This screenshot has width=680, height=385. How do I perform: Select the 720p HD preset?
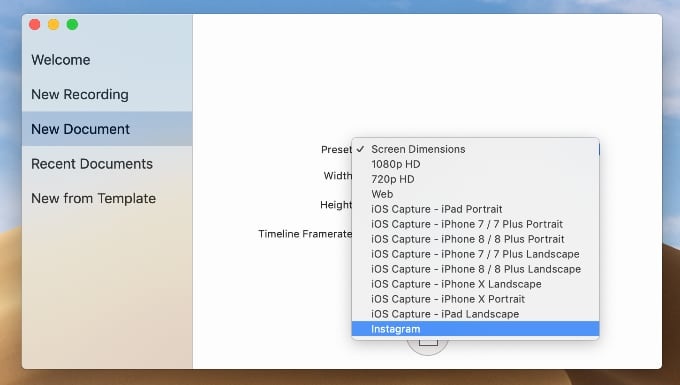tap(475, 179)
